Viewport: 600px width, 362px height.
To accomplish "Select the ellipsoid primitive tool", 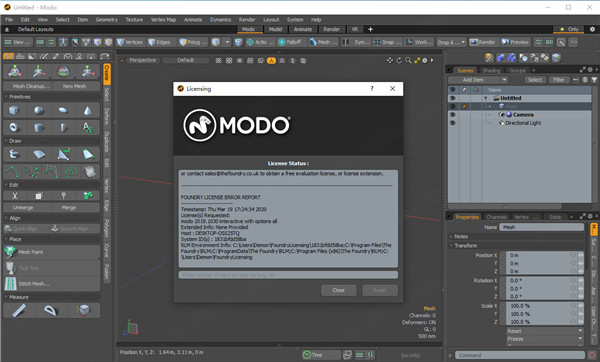I will [63, 111].
